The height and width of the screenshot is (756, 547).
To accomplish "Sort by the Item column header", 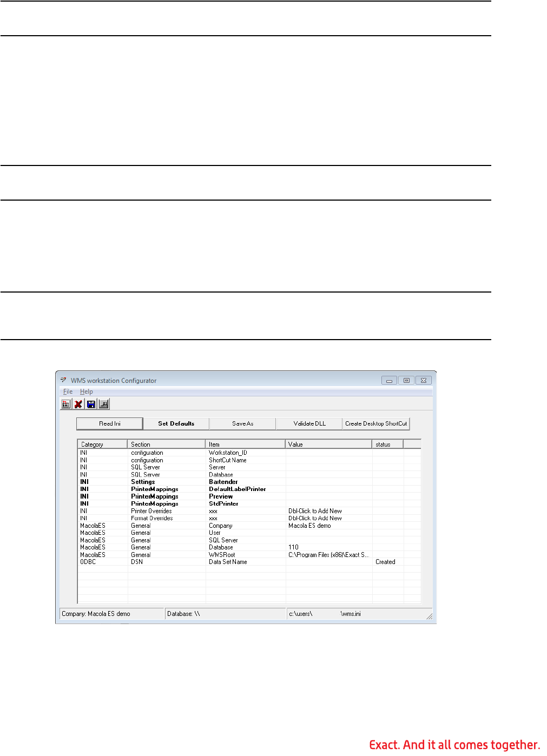I will (245, 445).
